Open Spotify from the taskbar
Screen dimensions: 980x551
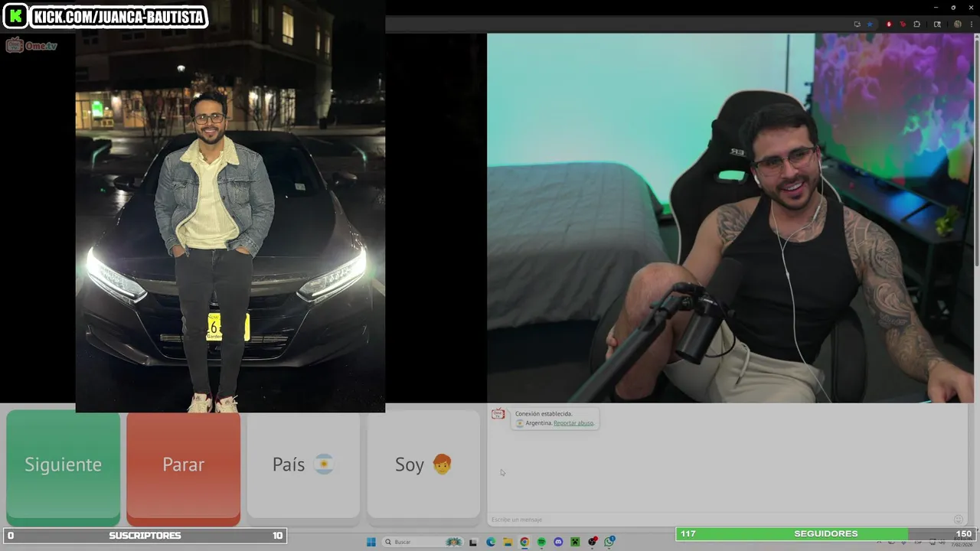tap(541, 542)
